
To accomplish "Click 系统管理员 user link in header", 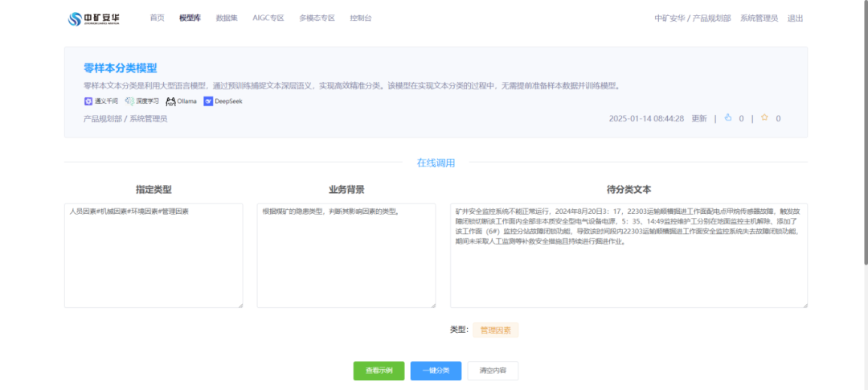I will (759, 18).
